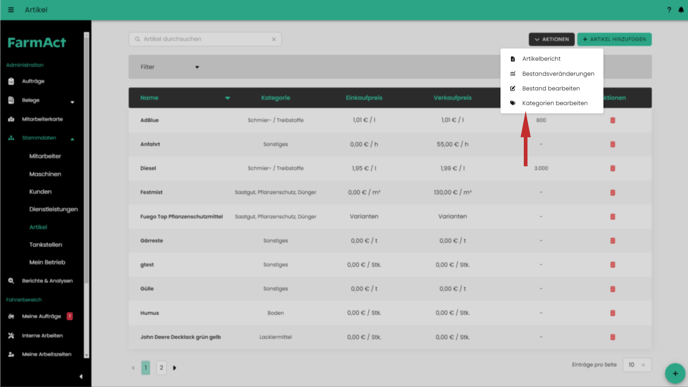Image resolution: width=688 pixels, height=387 pixels.
Task: Open the Festmist article row
Action: (x=390, y=193)
